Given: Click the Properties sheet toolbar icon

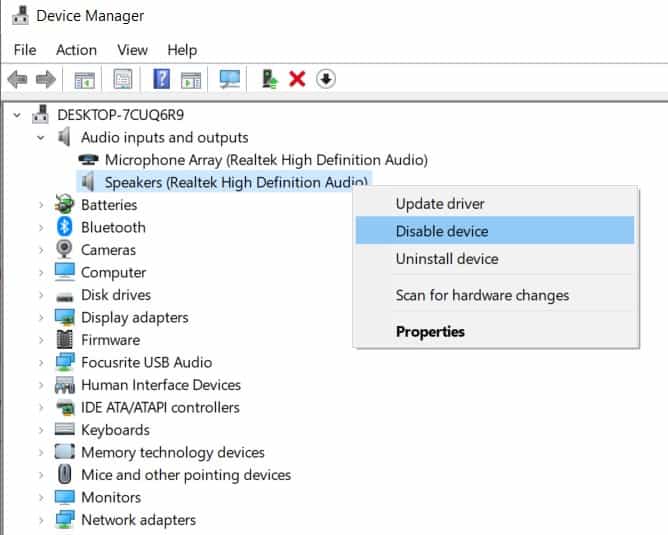Looking at the screenshot, I should click(123, 79).
